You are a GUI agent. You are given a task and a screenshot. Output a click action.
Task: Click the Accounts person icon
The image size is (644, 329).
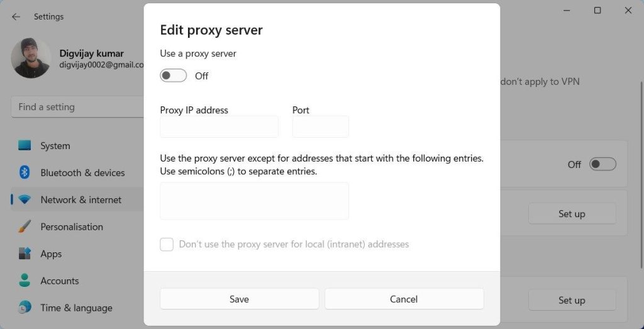coord(25,281)
